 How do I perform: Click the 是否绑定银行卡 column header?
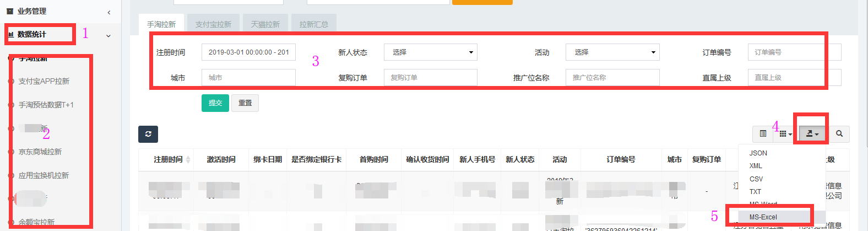[317, 159]
